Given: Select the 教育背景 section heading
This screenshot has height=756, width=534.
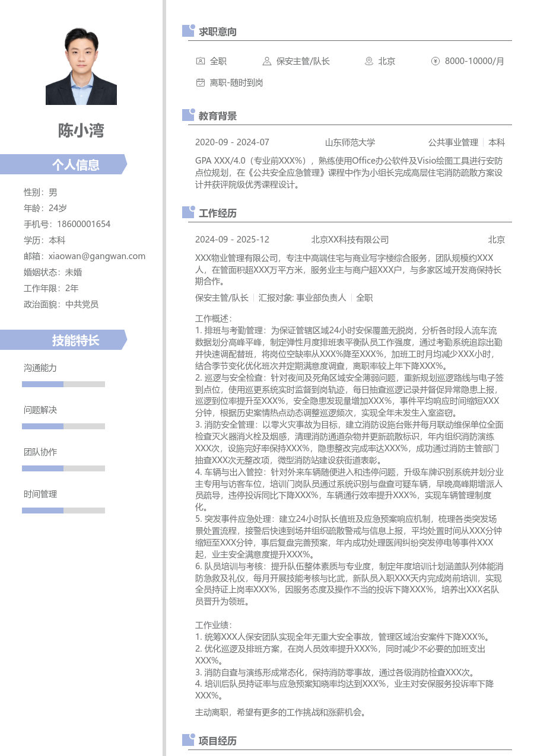Looking at the screenshot, I should (x=218, y=116).
